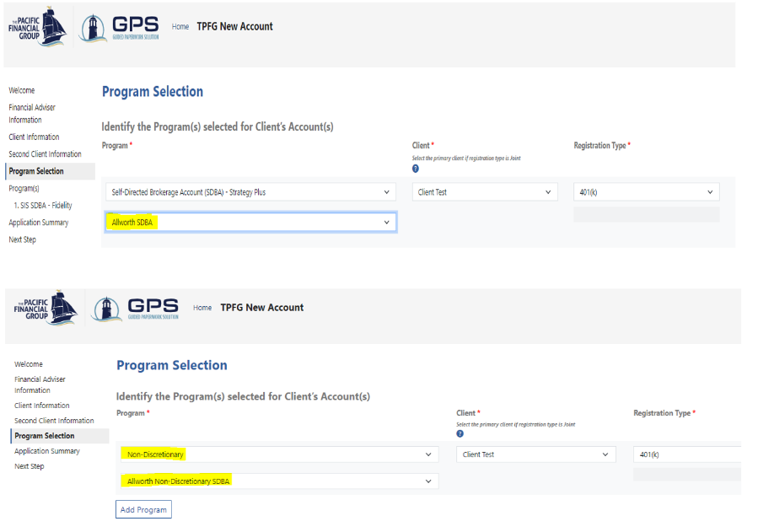Viewport: 758px width, 532px height.
Task: Click help icon under Client in bottom screenshot
Action: 460,433
